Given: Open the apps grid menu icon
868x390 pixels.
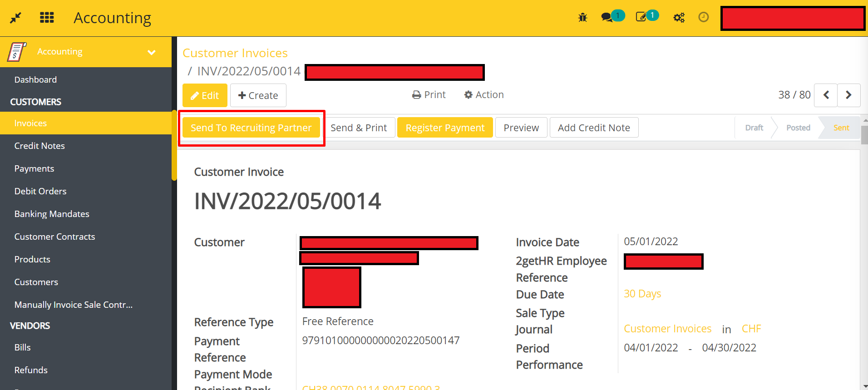Looking at the screenshot, I should 47,18.
